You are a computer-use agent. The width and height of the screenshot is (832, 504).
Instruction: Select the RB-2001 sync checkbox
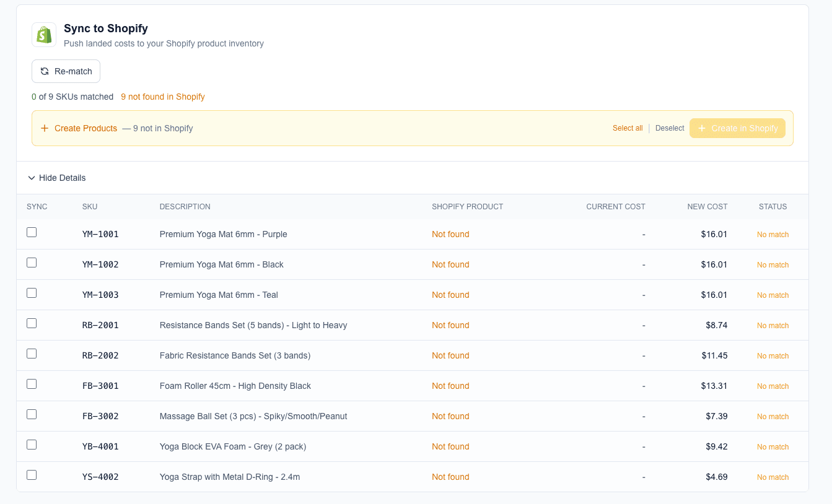pyautogui.click(x=32, y=323)
